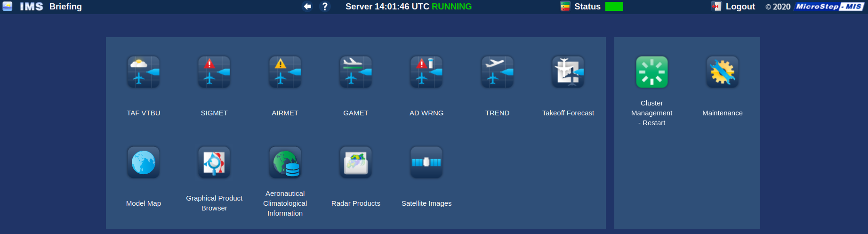
Task: Open the AD WRNG icon
Action: click(426, 72)
